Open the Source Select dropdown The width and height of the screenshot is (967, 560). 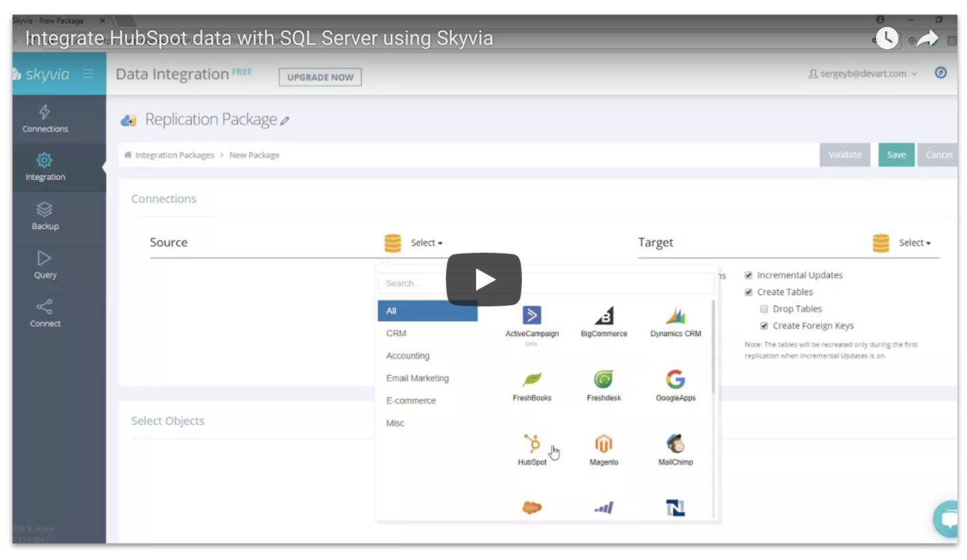(x=427, y=243)
